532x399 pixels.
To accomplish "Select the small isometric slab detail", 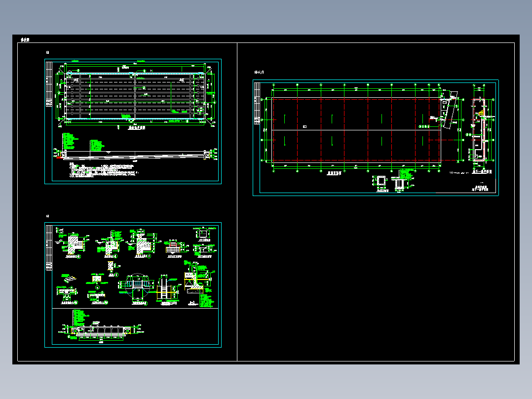I will coord(69,278).
